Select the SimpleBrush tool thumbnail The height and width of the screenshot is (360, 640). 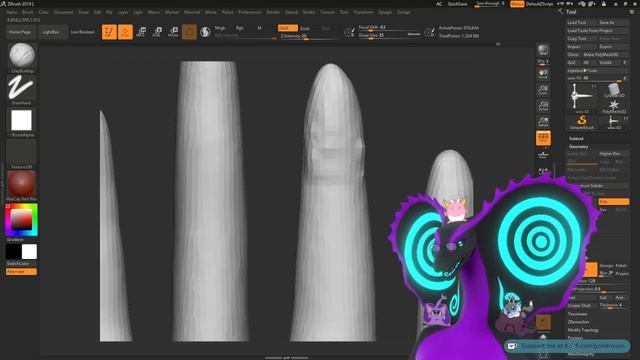tap(582, 123)
